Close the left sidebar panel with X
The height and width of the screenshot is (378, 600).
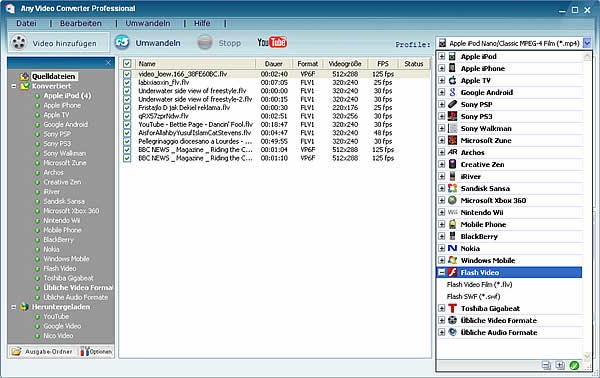click(108, 62)
